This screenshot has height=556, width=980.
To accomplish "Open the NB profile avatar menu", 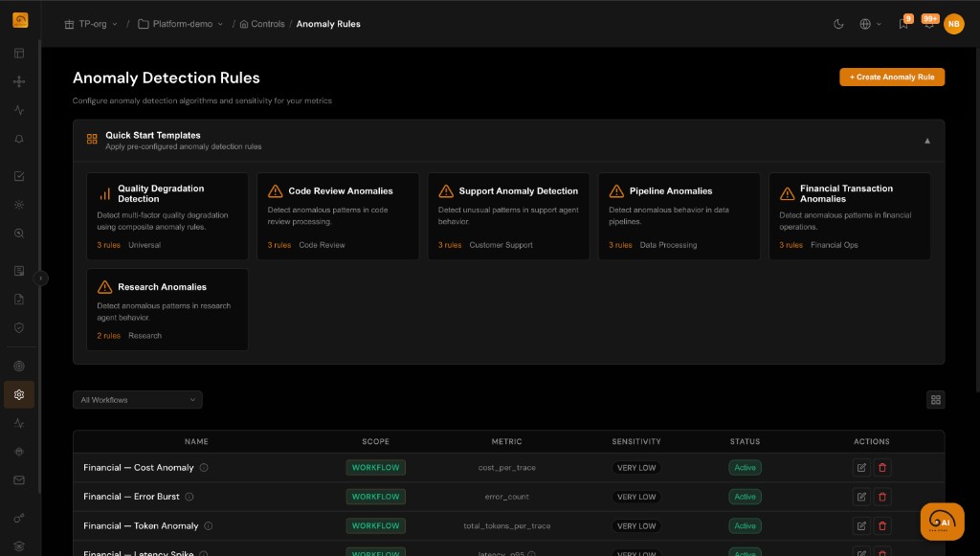I will [953, 24].
